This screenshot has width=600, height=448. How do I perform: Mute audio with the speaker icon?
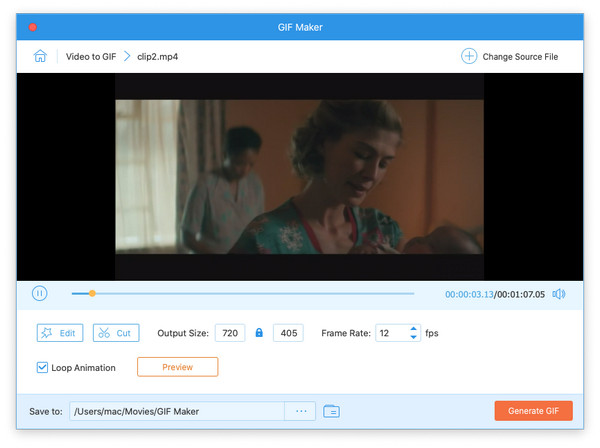pos(559,294)
